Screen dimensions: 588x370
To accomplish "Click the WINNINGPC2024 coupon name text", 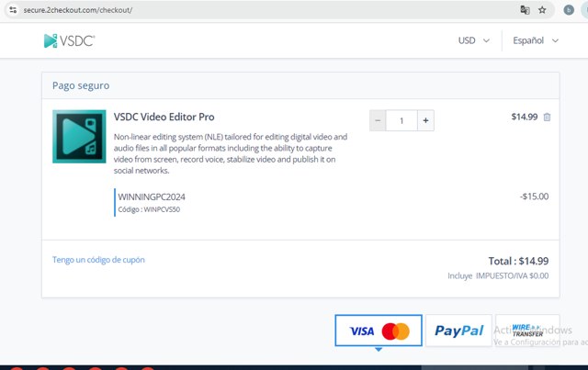I will [152, 196].
